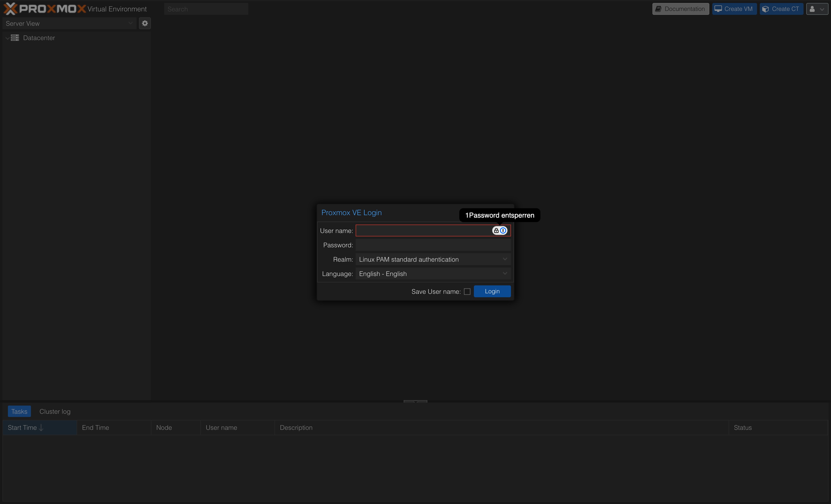Image resolution: width=831 pixels, height=504 pixels.
Task: Click the Datacenter server icon
Action: [x=15, y=38]
